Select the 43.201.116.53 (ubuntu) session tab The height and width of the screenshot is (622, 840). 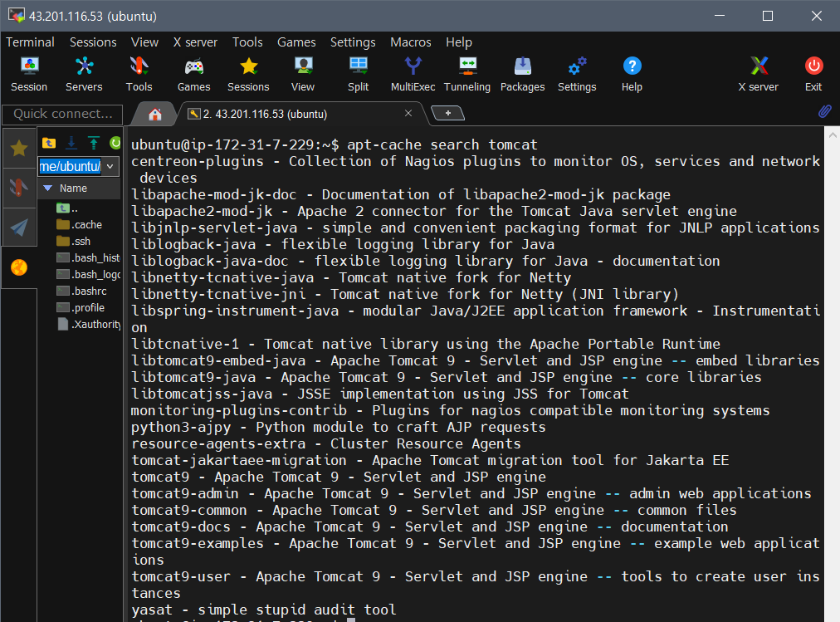click(300, 114)
